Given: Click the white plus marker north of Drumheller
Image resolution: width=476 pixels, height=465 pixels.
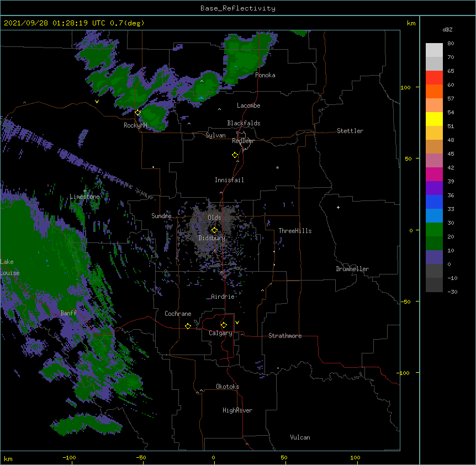Looking at the screenshot, I should point(338,207).
